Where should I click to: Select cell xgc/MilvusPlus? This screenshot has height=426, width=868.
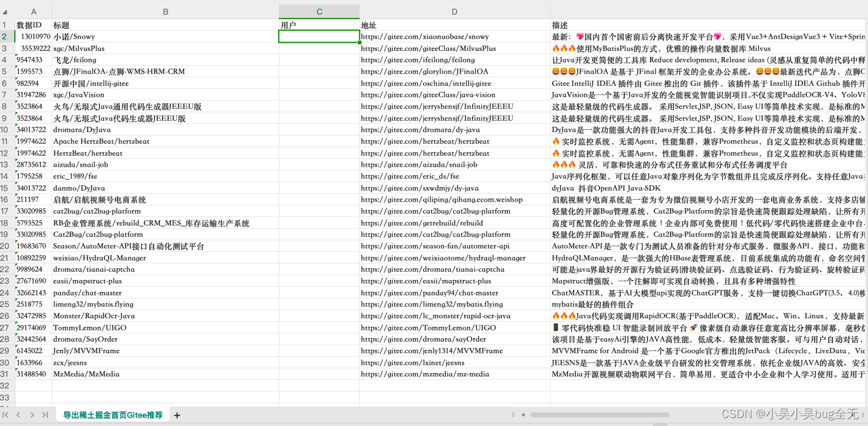pyautogui.click(x=165, y=48)
